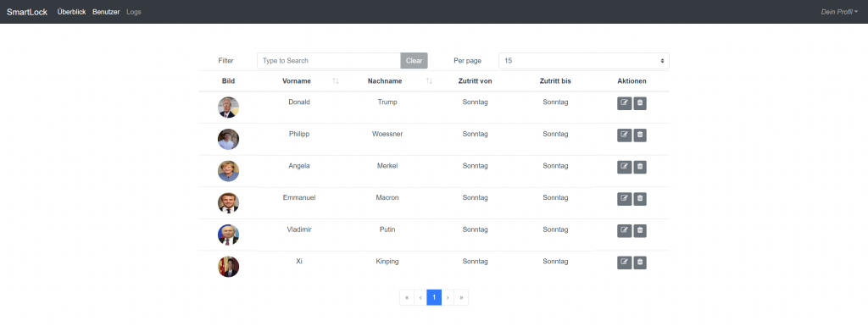Delete the Vladimir Putin user entry
The width and height of the screenshot is (868, 326).
click(x=640, y=231)
